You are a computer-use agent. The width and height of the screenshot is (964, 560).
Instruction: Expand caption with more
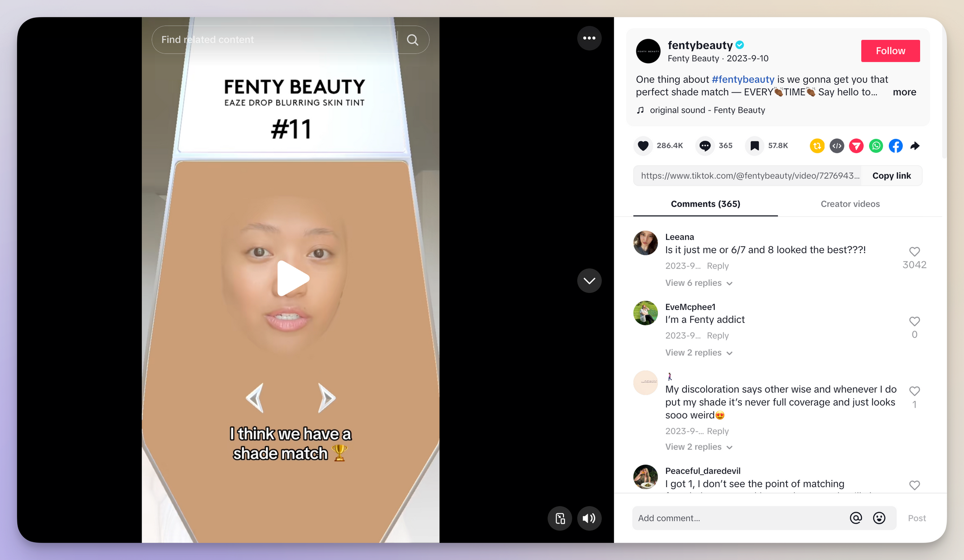point(904,92)
